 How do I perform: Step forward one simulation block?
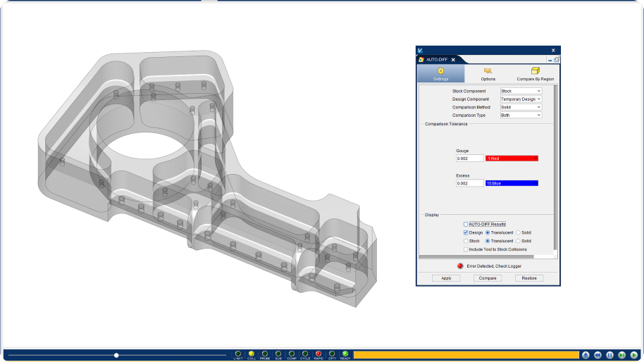point(622,355)
